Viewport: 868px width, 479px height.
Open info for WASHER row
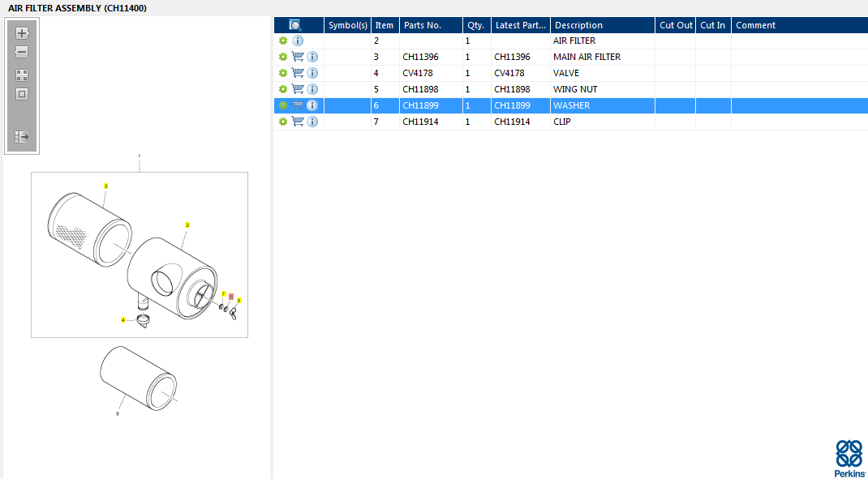click(312, 105)
